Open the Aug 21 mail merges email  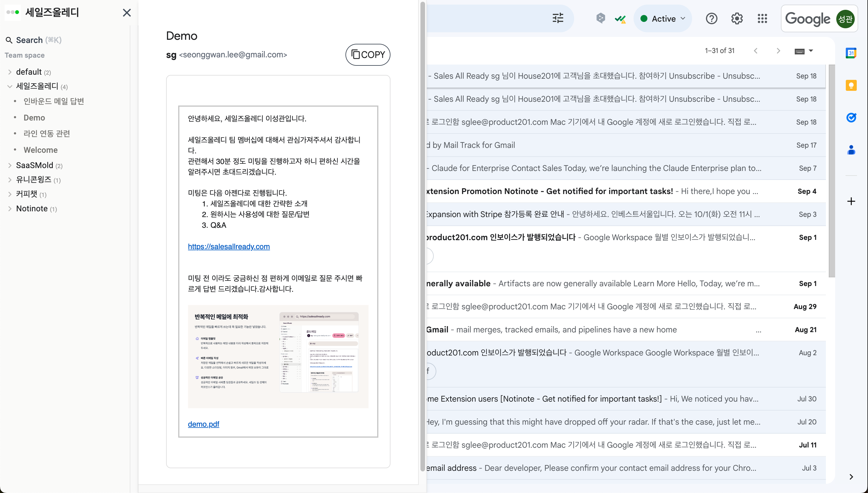coord(626,330)
